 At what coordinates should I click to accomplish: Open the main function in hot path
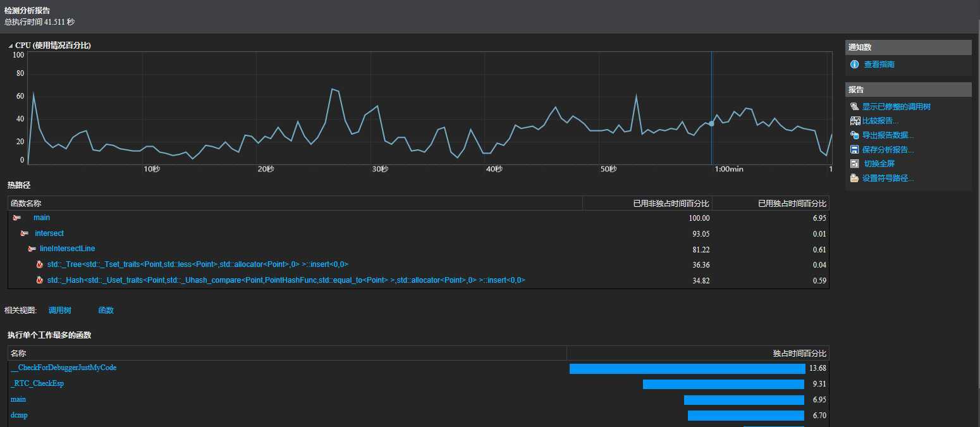pyautogui.click(x=42, y=218)
